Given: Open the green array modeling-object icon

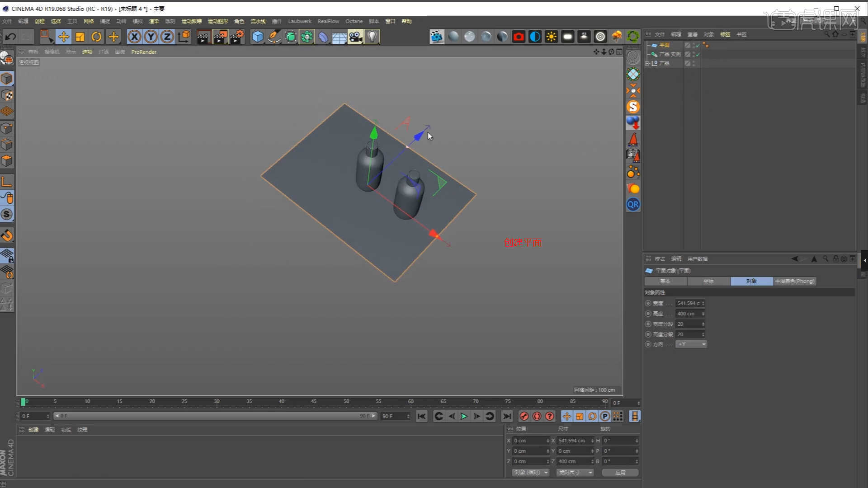Looking at the screenshot, I should coord(307,37).
